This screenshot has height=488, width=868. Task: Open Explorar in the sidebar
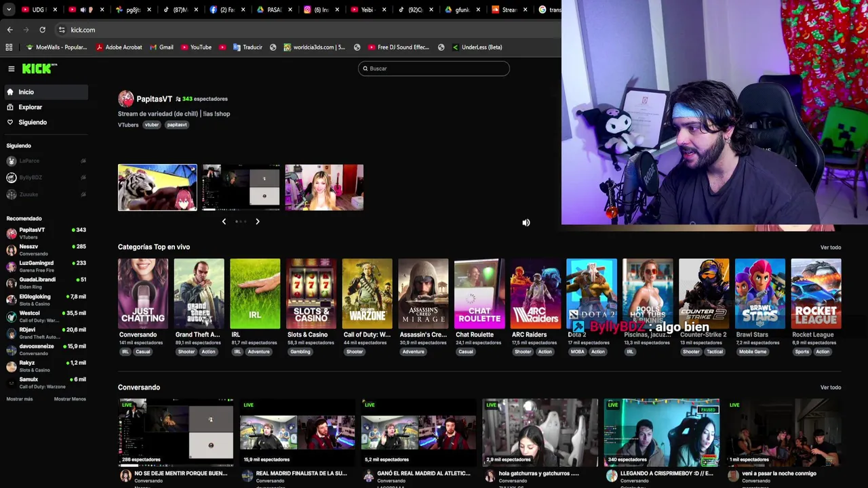(45, 107)
